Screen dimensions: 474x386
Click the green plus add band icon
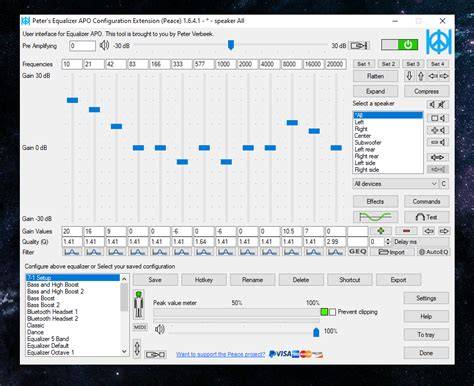tap(380, 231)
